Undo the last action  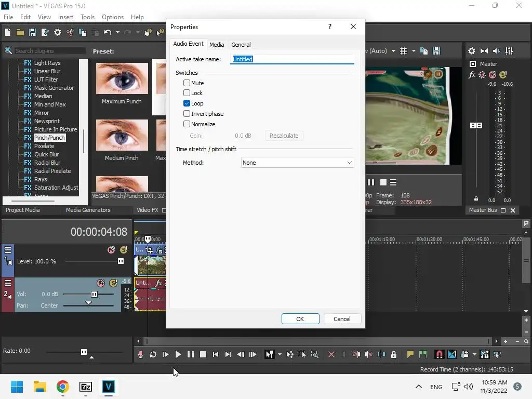click(x=108, y=32)
